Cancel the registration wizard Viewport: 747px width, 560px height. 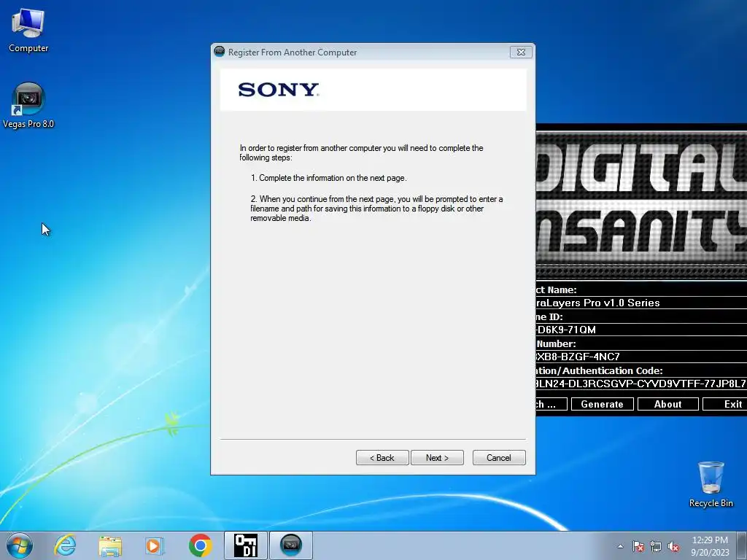point(499,458)
